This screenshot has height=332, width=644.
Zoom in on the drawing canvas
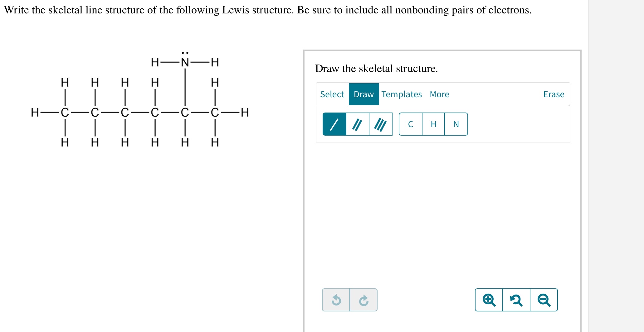coord(489,300)
